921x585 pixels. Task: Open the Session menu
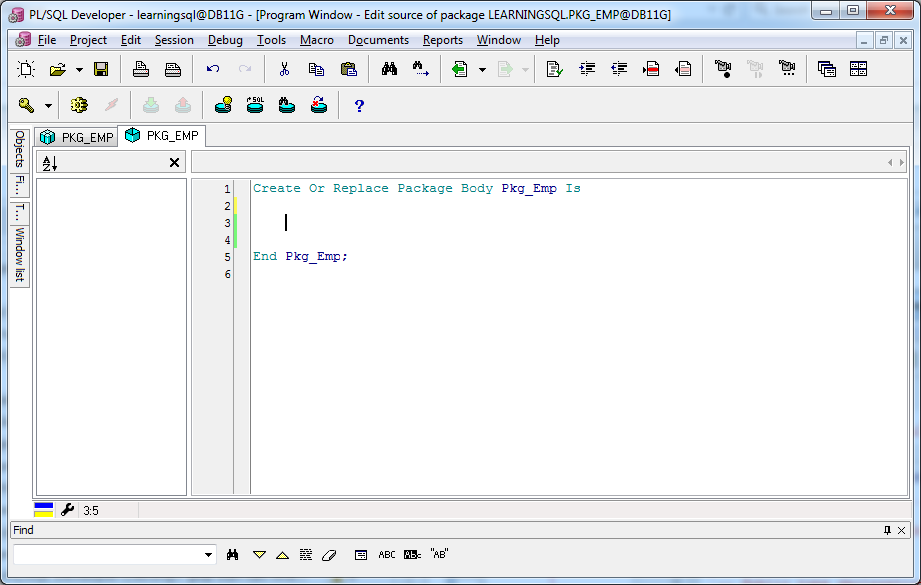(x=174, y=40)
